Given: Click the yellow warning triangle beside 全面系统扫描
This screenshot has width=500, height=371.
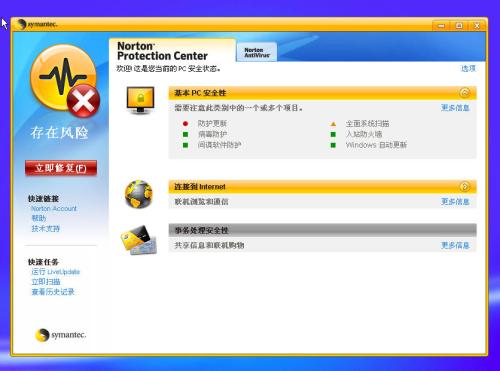Looking at the screenshot, I should point(333,124).
